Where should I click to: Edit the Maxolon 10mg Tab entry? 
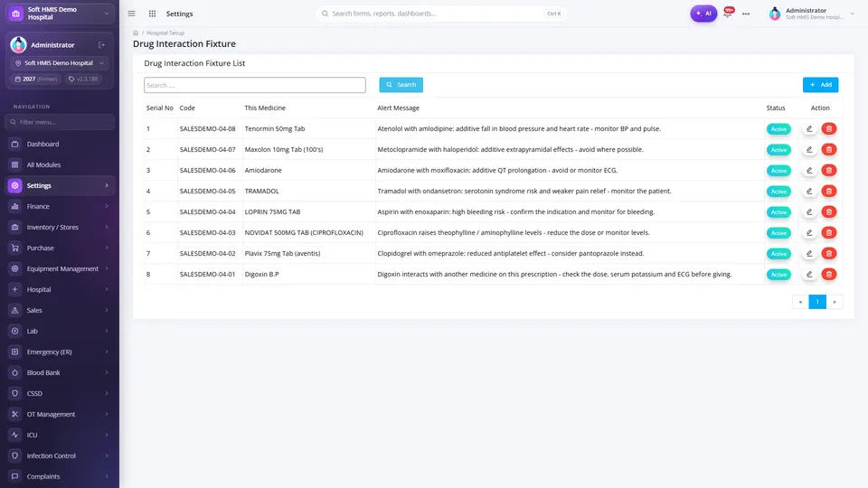click(x=809, y=149)
